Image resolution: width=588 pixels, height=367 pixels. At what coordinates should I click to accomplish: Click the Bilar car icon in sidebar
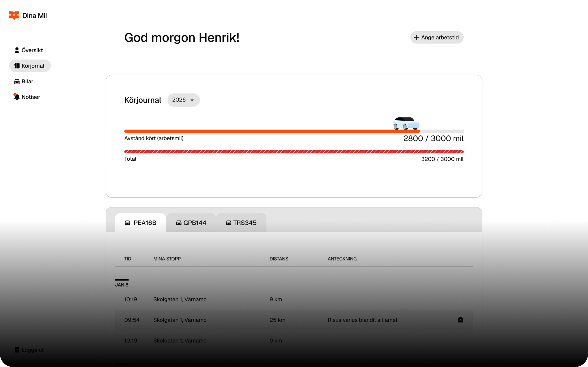[x=17, y=81]
